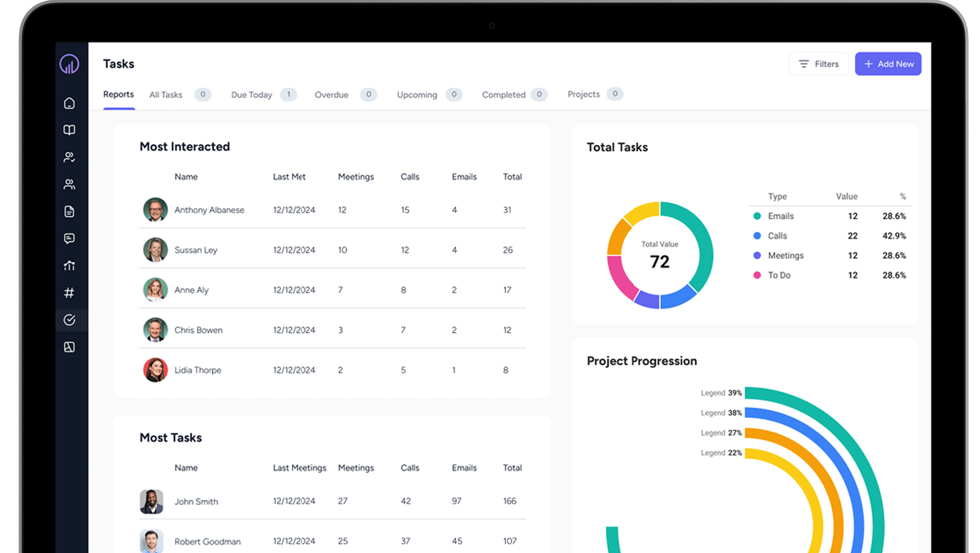980x553 pixels.
Task: Click the open book sidebar icon
Action: 69,130
